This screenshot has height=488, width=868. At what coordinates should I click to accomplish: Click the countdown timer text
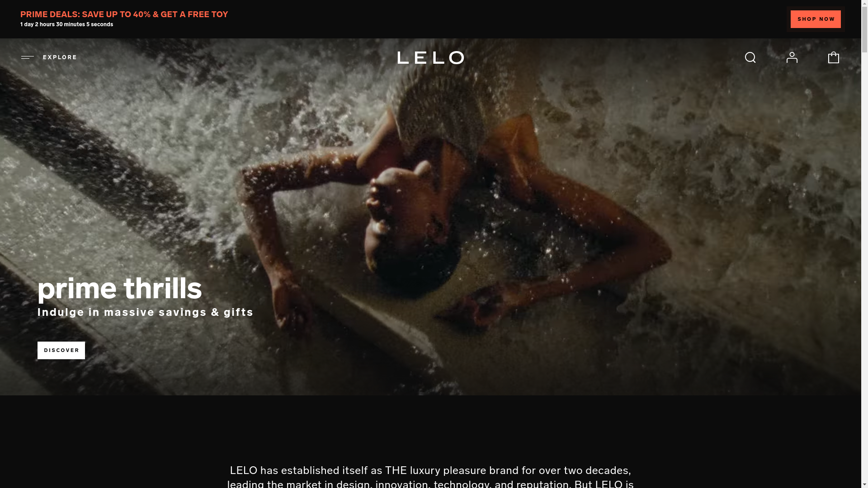point(66,24)
